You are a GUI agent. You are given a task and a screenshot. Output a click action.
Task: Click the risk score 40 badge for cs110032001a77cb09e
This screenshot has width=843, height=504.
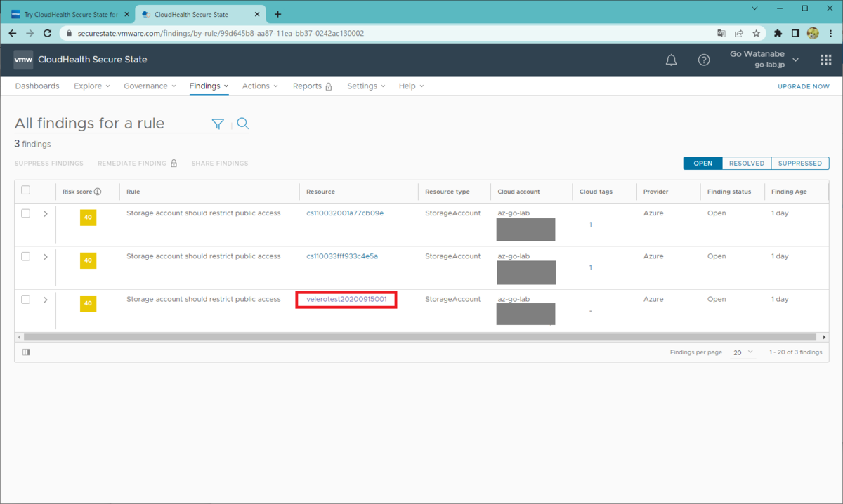coord(88,218)
